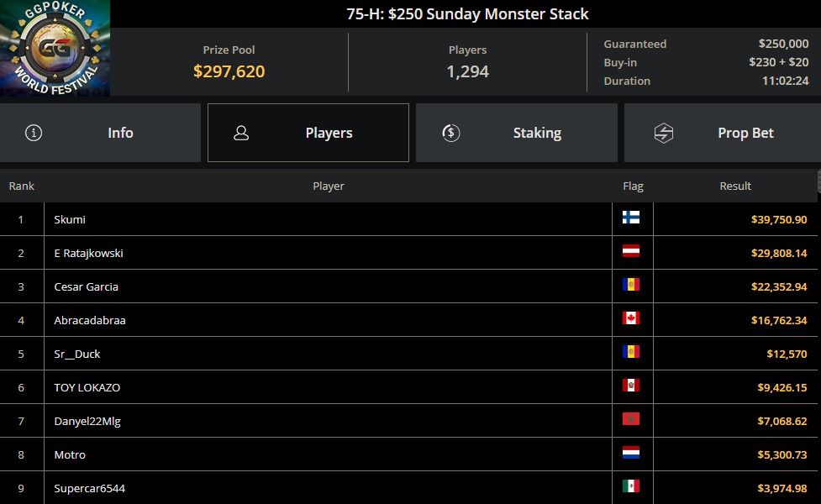
Task: Click the Morocco flag for Danyel22Mlg
Action: click(x=631, y=419)
